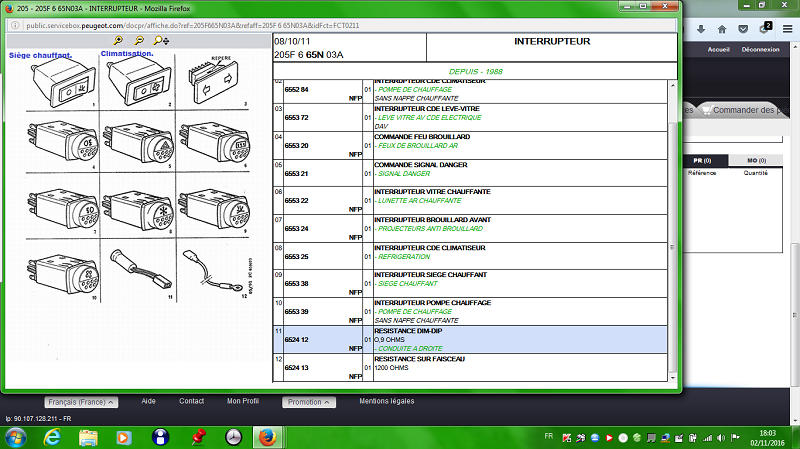Screen dimensions: 800x449
Task: Select part reference 6553 72
Action: click(x=296, y=117)
